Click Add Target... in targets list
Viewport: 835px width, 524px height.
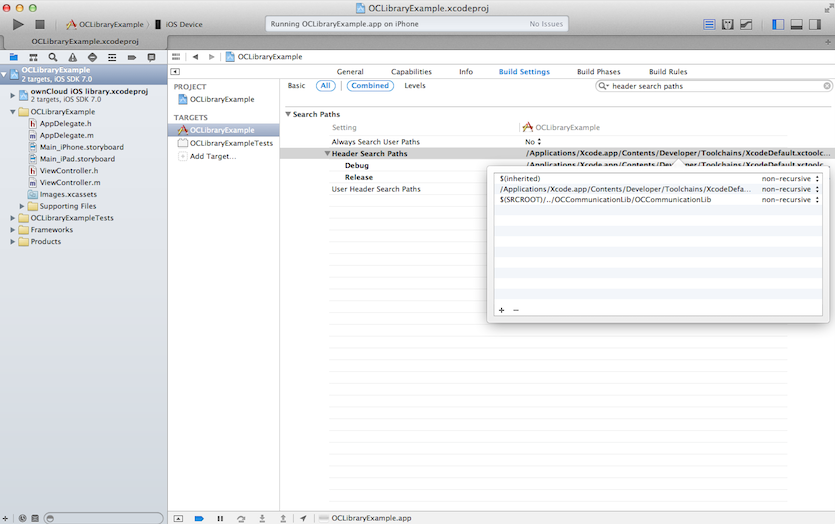pyautogui.click(x=212, y=156)
